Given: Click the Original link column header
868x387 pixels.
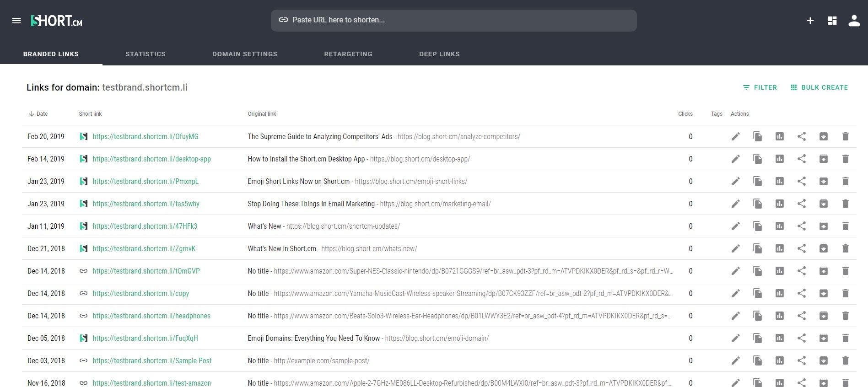Looking at the screenshot, I should point(262,114).
